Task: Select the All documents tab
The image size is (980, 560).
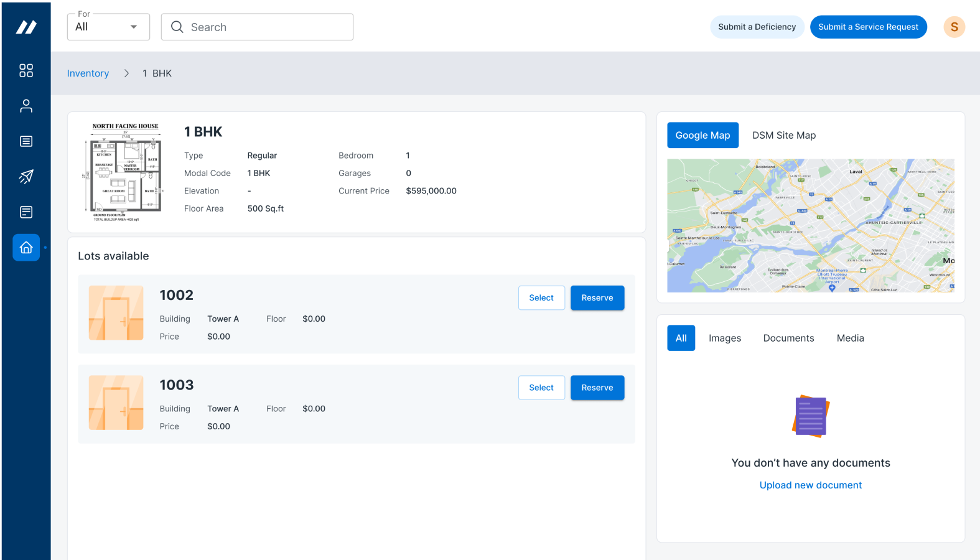Action: click(681, 338)
